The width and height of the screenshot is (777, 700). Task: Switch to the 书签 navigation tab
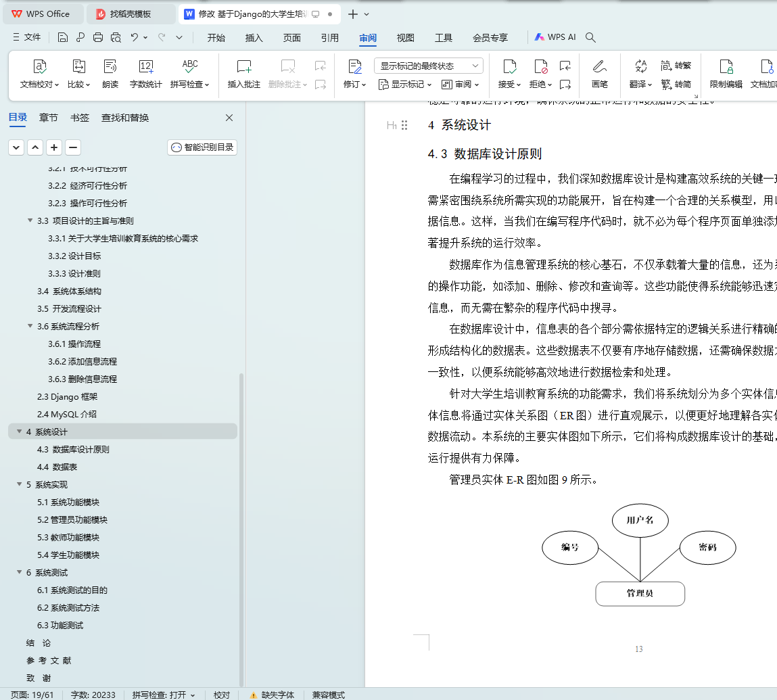pos(79,118)
